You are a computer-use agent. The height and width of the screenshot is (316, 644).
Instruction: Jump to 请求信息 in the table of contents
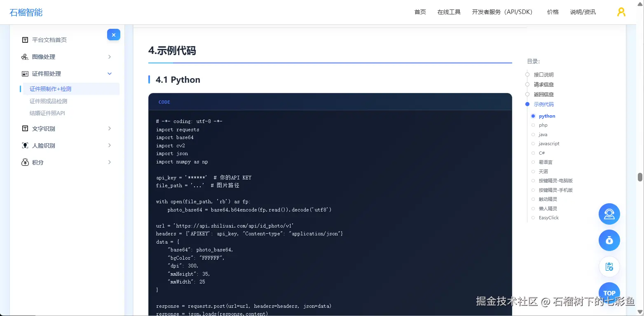(x=544, y=85)
